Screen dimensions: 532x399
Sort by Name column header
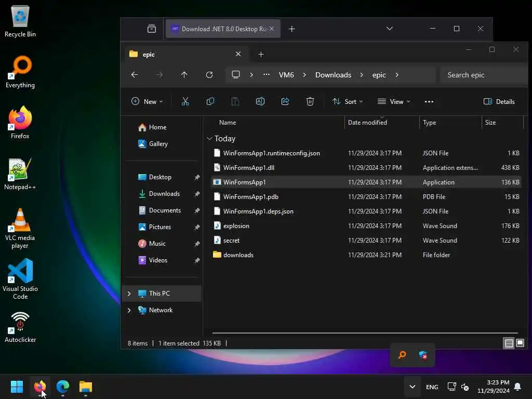tap(228, 123)
